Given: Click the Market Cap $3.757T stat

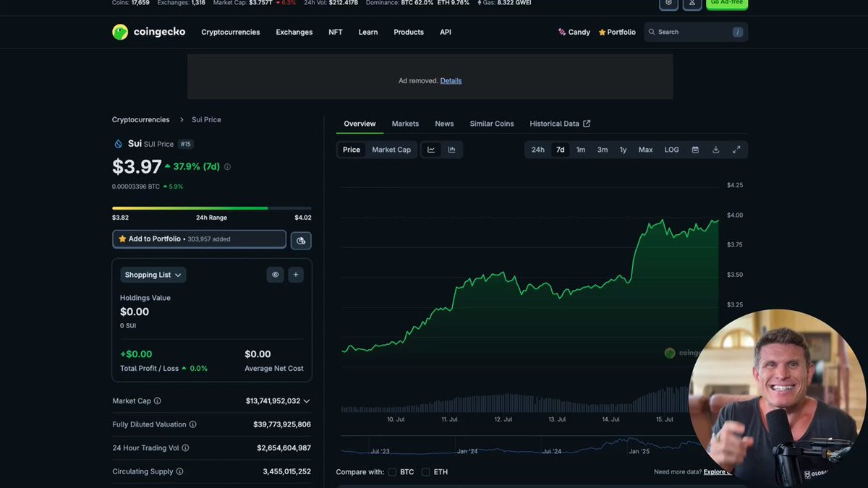Looking at the screenshot, I should tap(254, 3).
